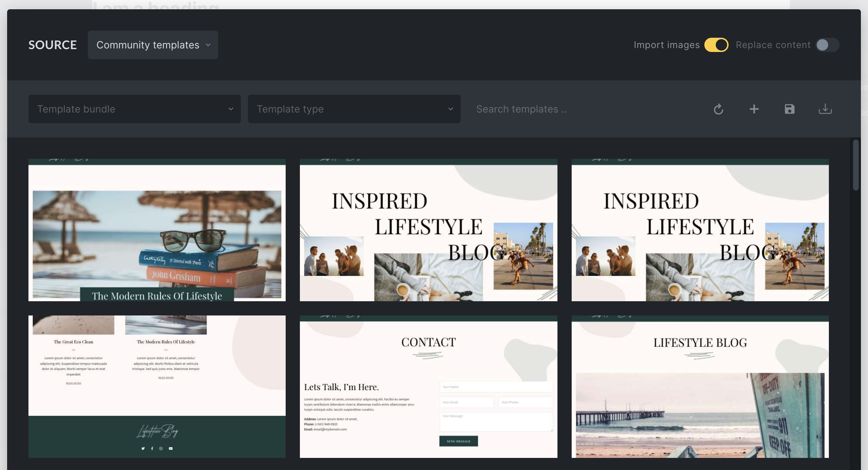Click chevron next to Community templates
The image size is (868, 470).
[x=208, y=45]
